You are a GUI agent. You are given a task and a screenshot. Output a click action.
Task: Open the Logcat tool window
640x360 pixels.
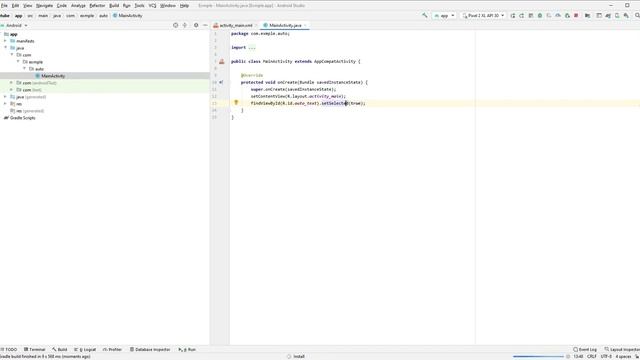[x=85, y=350]
